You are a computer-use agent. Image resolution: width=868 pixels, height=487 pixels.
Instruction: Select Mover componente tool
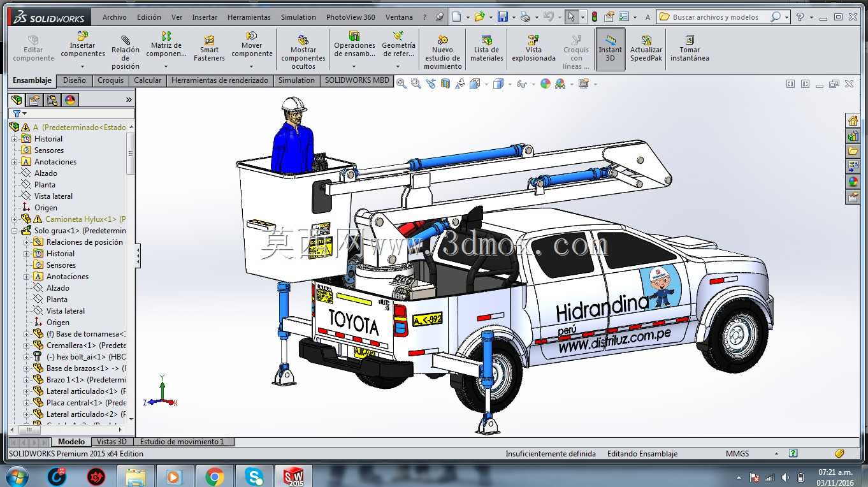[x=252, y=45]
